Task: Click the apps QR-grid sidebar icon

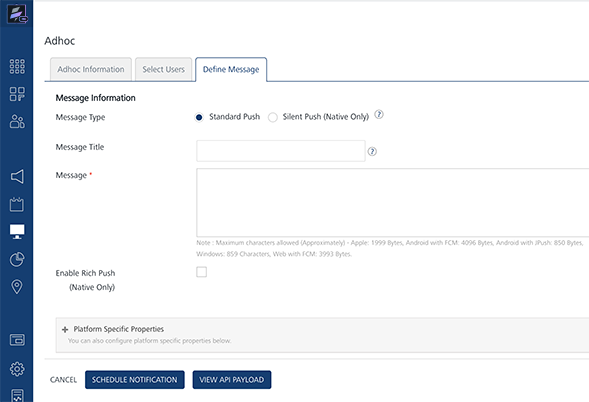Action: point(17,94)
